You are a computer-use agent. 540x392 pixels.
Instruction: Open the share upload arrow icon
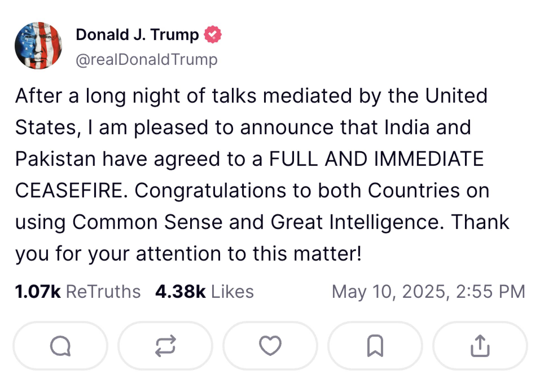(x=480, y=346)
